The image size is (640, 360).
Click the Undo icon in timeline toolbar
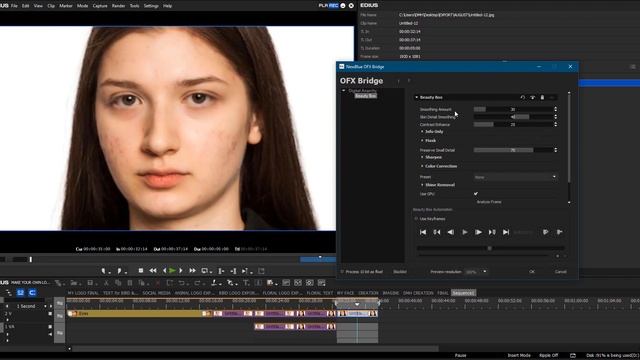pos(182,282)
